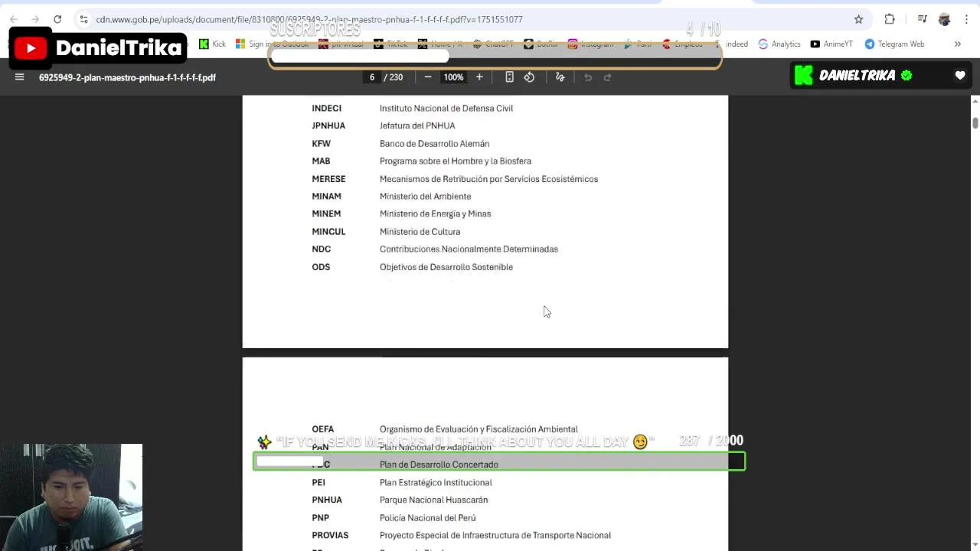Viewport: 980px width, 551px height.
Task: Open the Kick bookmark
Action: pyautogui.click(x=213, y=44)
